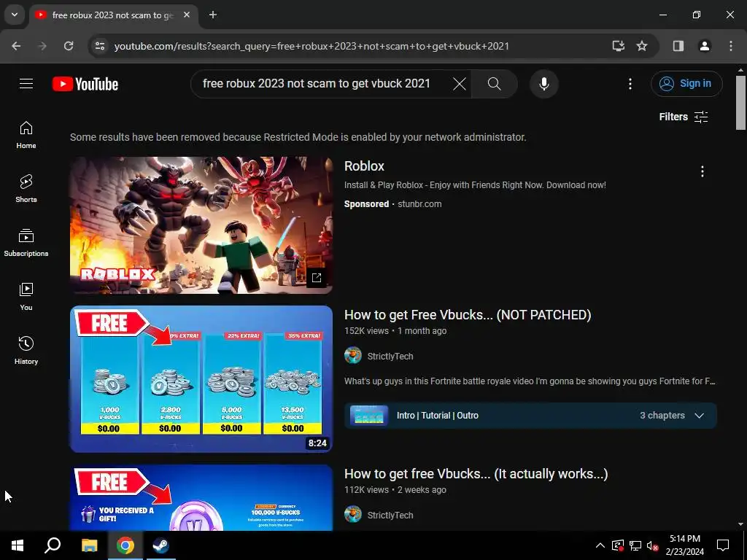The image size is (747, 560).
Task: Go back with the browser back arrow
Action: click(16, 46)
